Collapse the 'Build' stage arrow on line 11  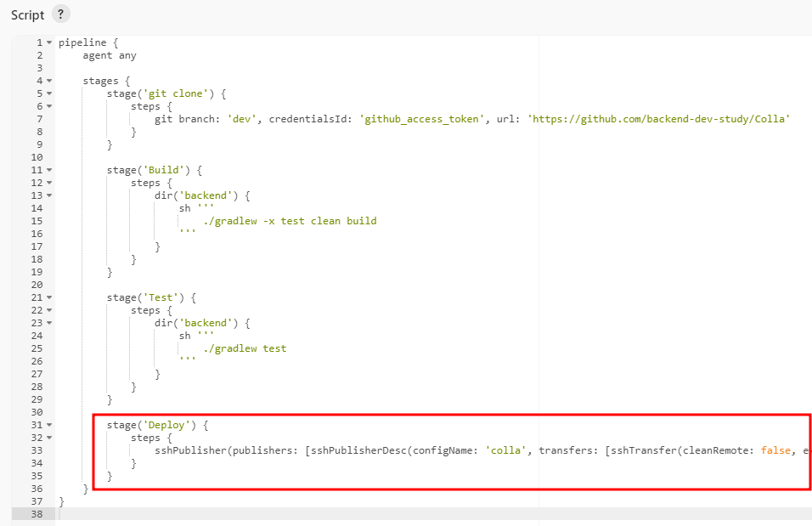click(49, 170)
